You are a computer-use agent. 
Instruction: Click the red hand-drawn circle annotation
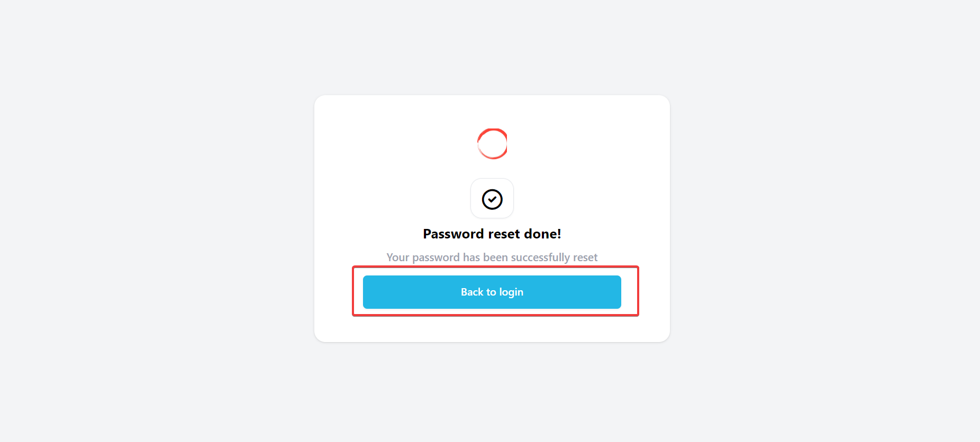(x=492, y=143)
